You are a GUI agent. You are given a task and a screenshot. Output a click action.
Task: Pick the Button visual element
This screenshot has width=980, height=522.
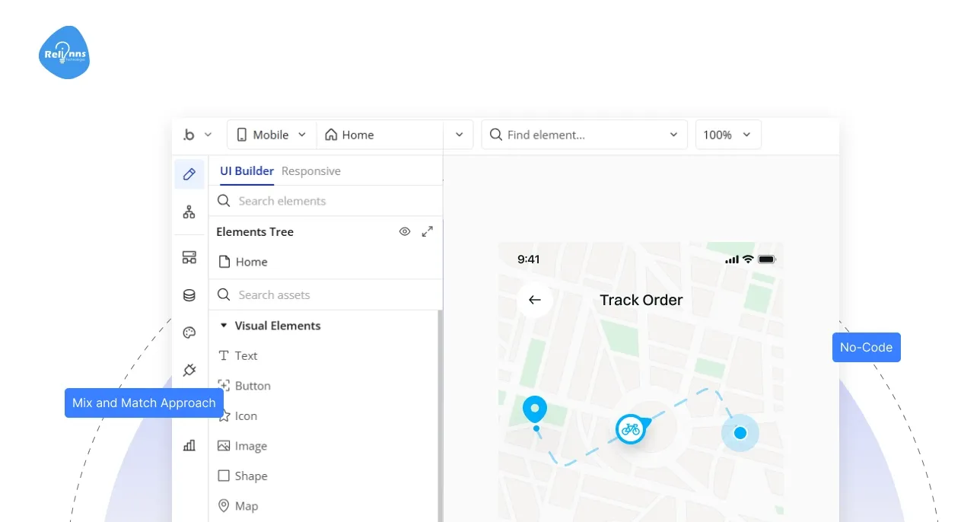tap(244, 386)
